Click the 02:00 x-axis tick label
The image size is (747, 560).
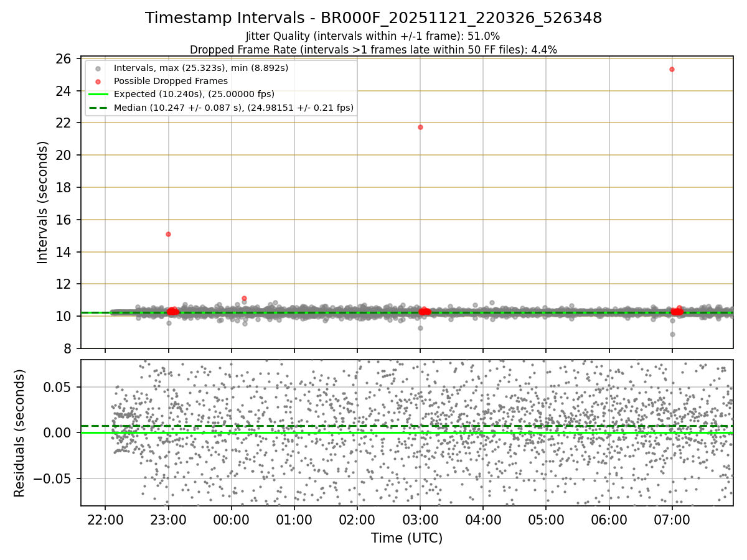click(x=357, y=520)
